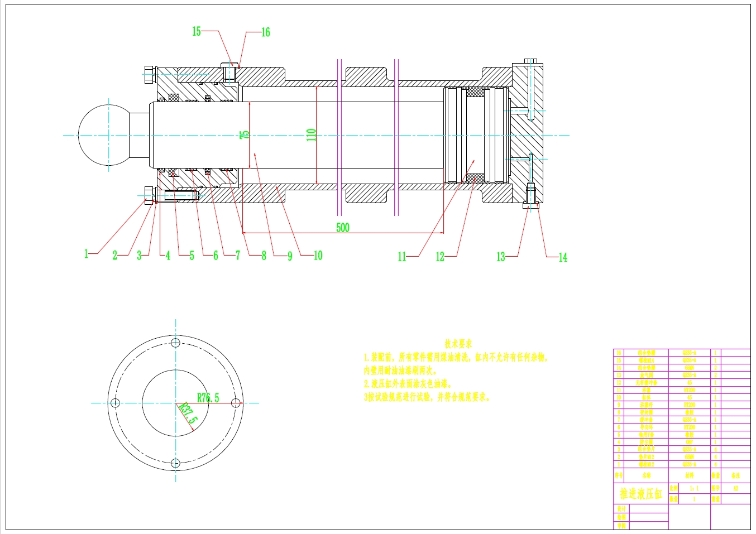Select callout label 14 by the end cap

pos(563,257)
